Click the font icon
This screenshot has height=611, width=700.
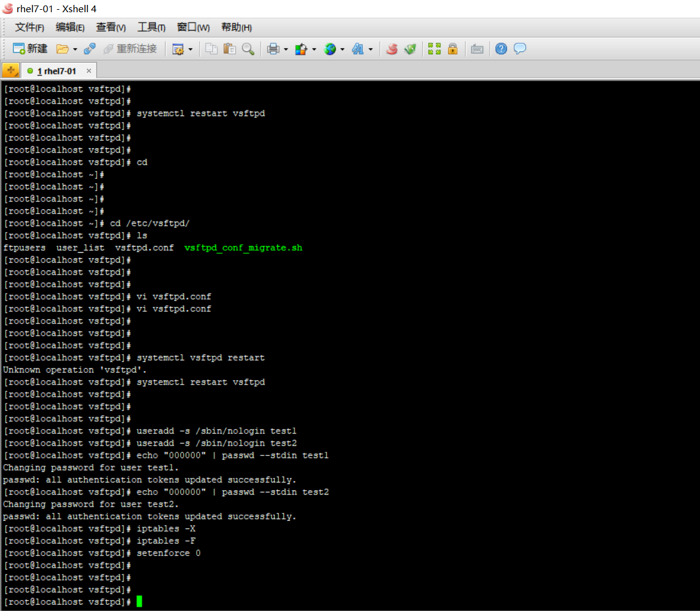[357, 49]
